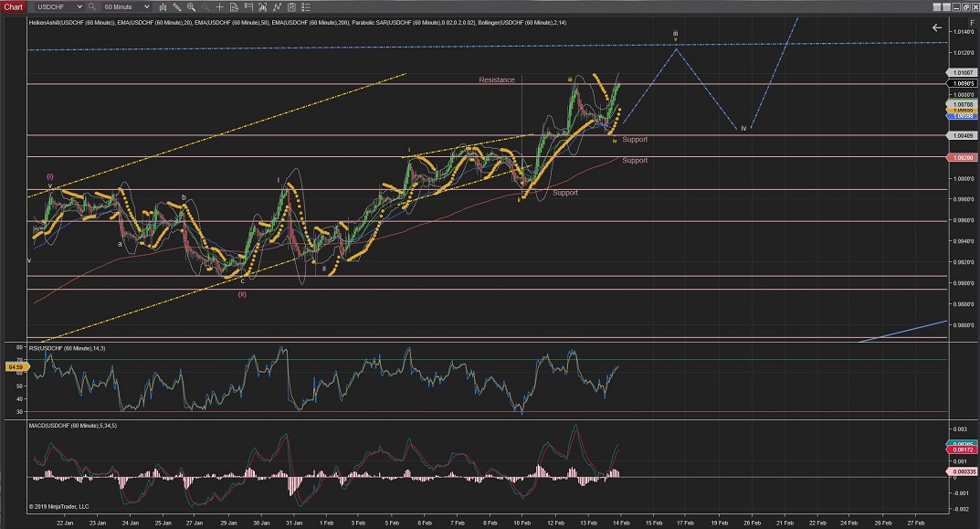Click the 29 Jan date axis label
This screenshot has height=529, width=980.
point(228,523)
